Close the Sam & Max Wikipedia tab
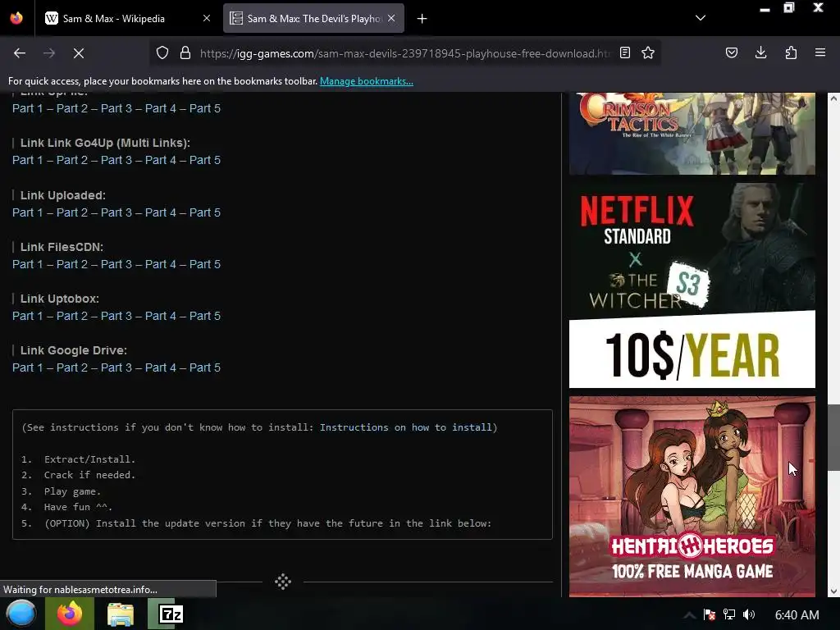The width and height of the screenshot is (840, 630). pos(207,18)
